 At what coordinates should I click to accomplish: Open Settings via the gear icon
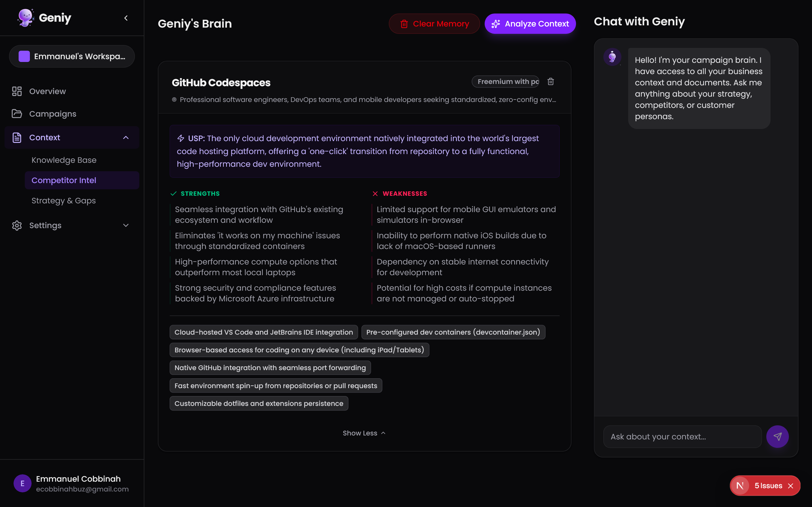(x=17, y=225)
